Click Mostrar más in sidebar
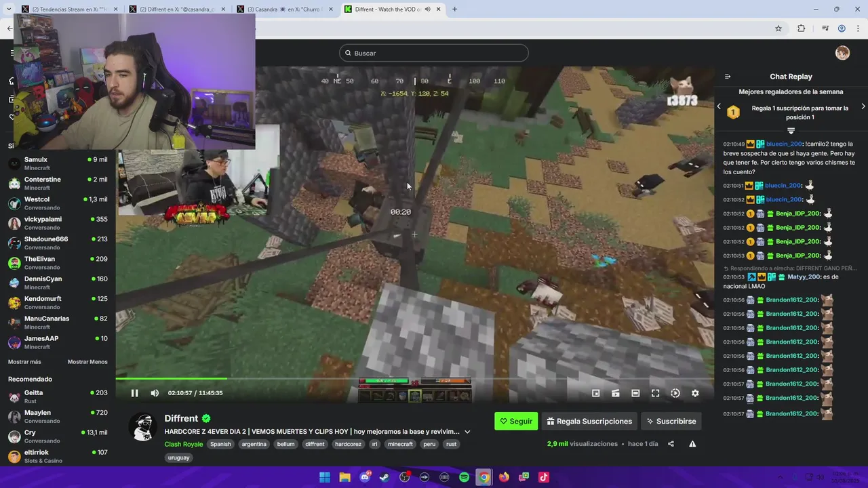Image resolution: width=868 pixels, height=488 pixels. click(x=24, y=362)
